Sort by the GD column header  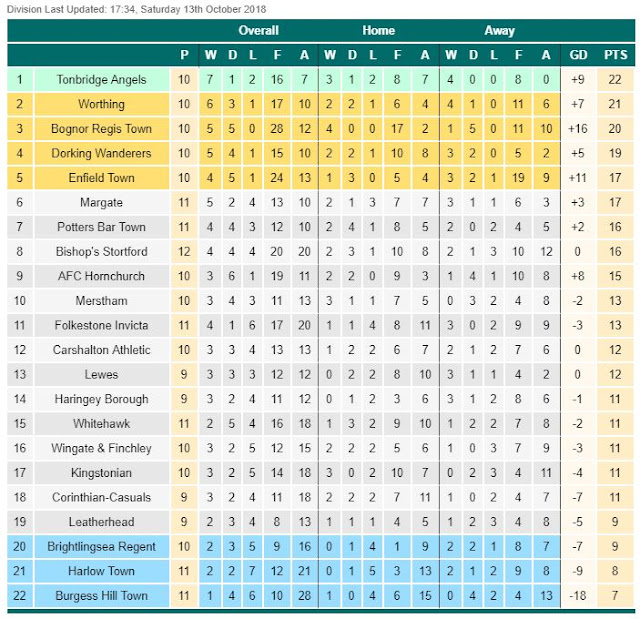(x=578, y=55)
